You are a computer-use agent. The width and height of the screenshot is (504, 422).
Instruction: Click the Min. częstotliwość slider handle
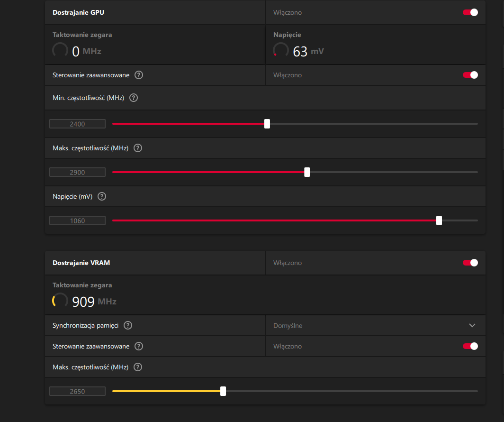267,124
